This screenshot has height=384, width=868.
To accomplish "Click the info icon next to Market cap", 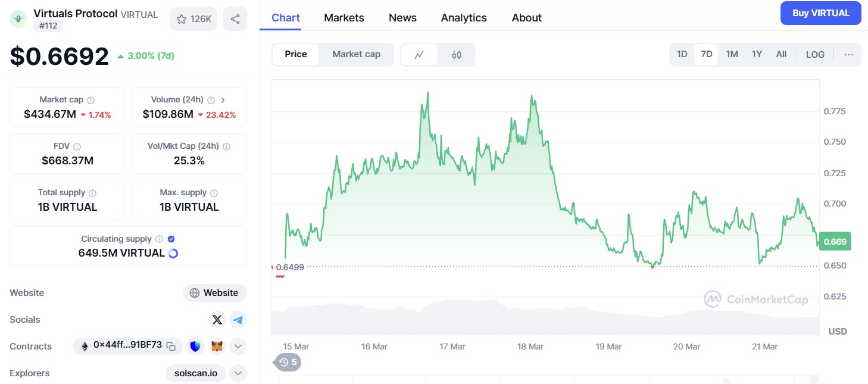I will (91, 100).
